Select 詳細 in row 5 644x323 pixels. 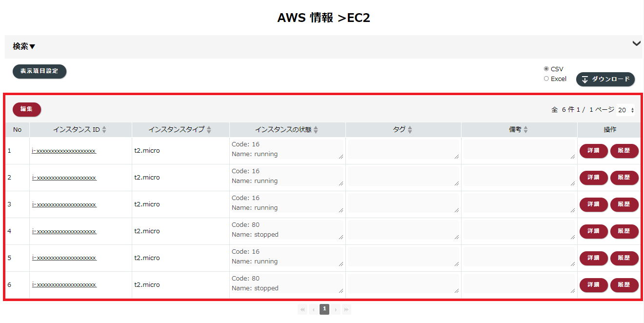click(x=593, y=258)
